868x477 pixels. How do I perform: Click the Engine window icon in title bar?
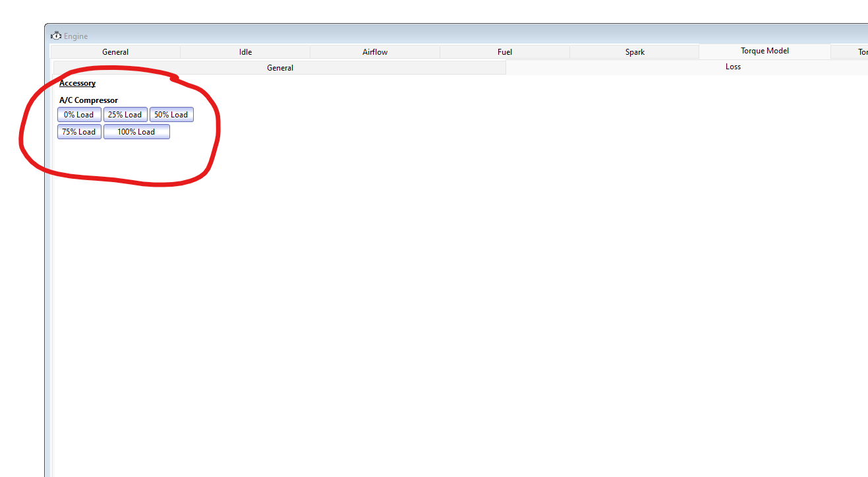[56, 36]
